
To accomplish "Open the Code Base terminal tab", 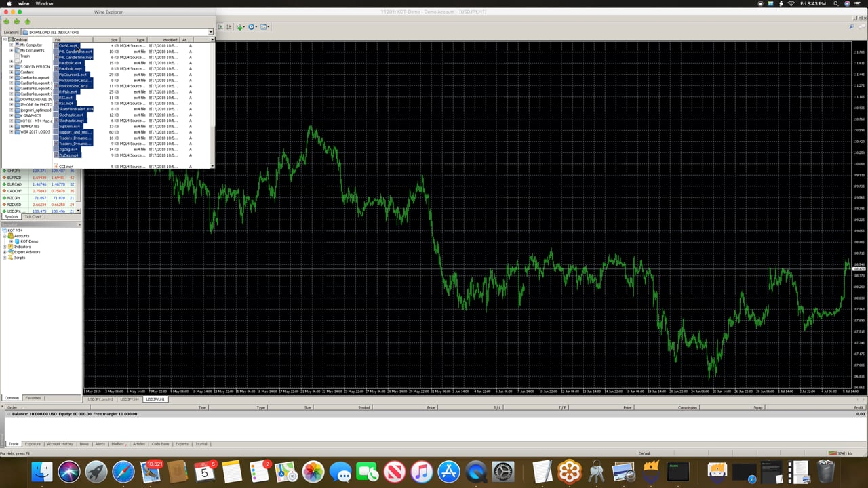I will [161, 444].
